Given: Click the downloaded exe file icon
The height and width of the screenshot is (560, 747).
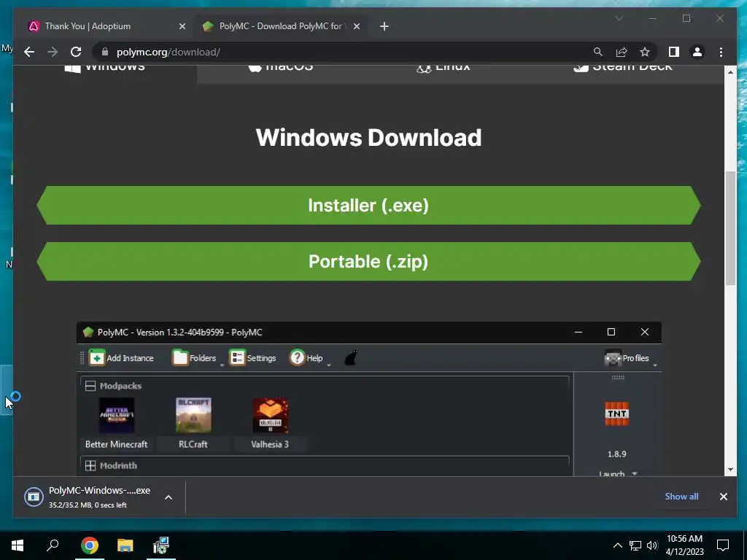Looking at the screenshot, I should point(34,497).
